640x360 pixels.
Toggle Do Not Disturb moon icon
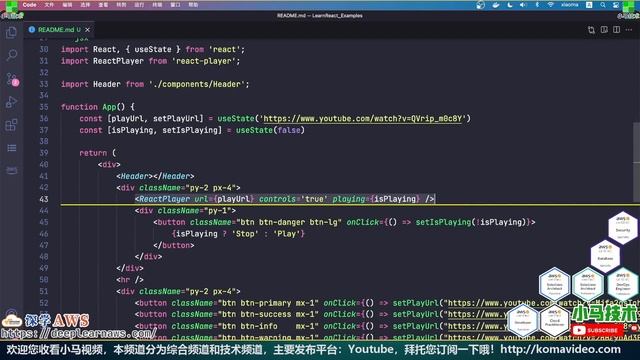coord(510,5)
